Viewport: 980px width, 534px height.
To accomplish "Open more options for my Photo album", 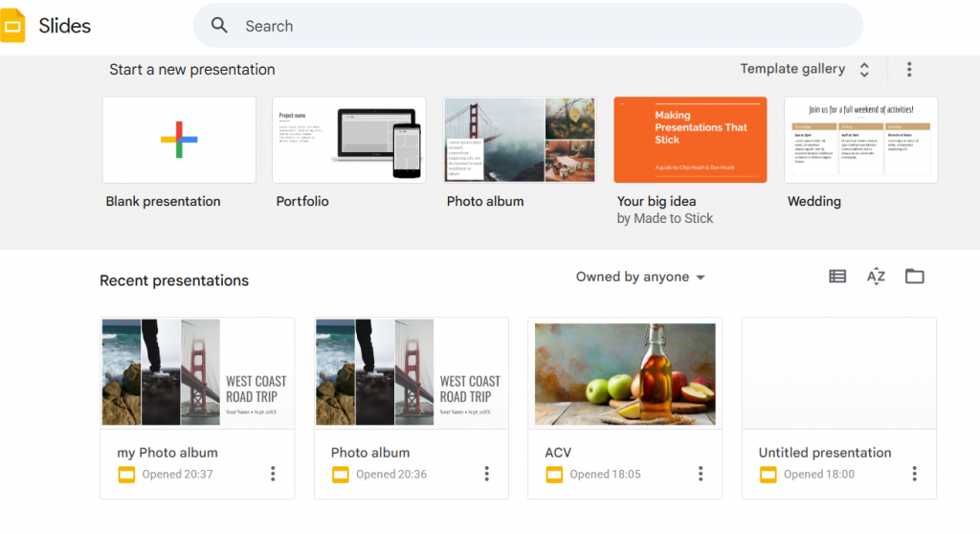I will tap(273, 474).
